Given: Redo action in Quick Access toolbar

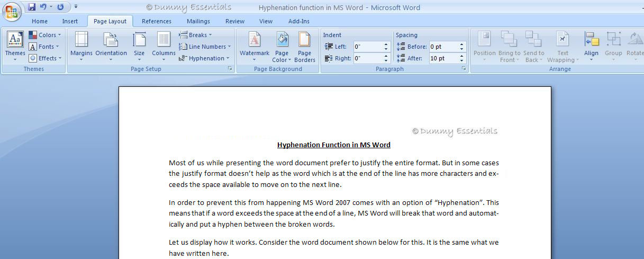Looking at the screenshot, I should pos(60,7).
